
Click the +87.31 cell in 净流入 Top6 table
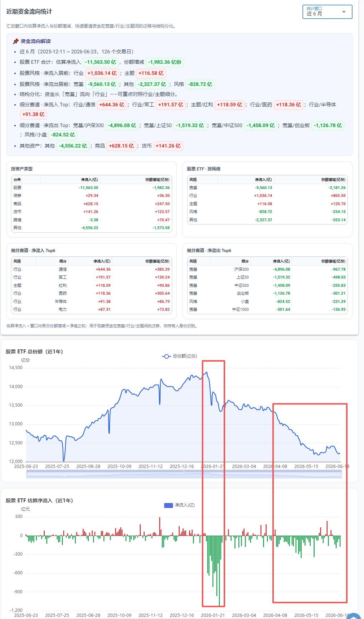click(104, 310)
